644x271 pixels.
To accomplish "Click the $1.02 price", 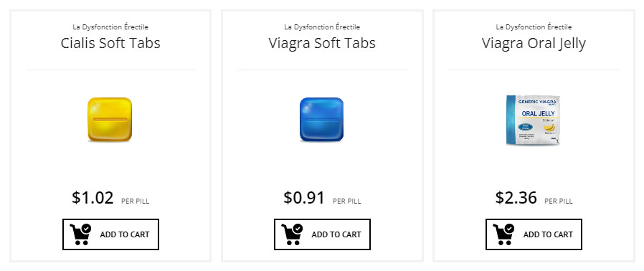I will point(93,197).
